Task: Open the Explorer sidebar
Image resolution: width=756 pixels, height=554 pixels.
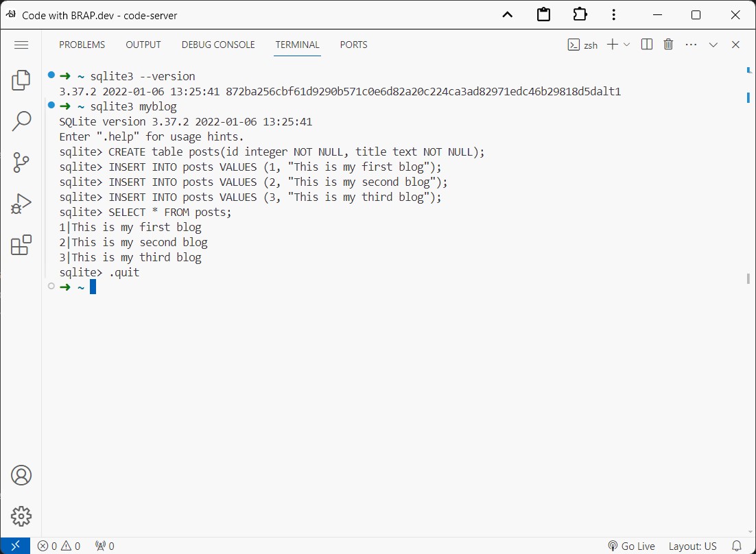Action: 21,80
